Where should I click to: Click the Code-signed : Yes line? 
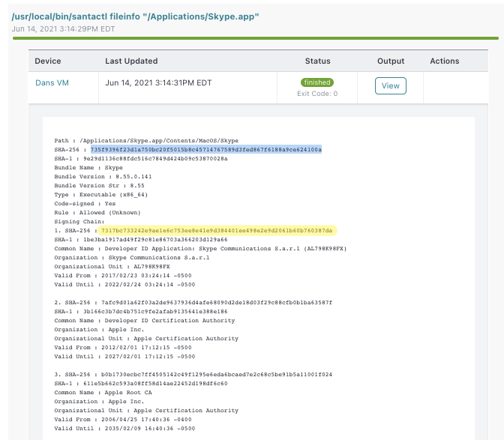85,204
